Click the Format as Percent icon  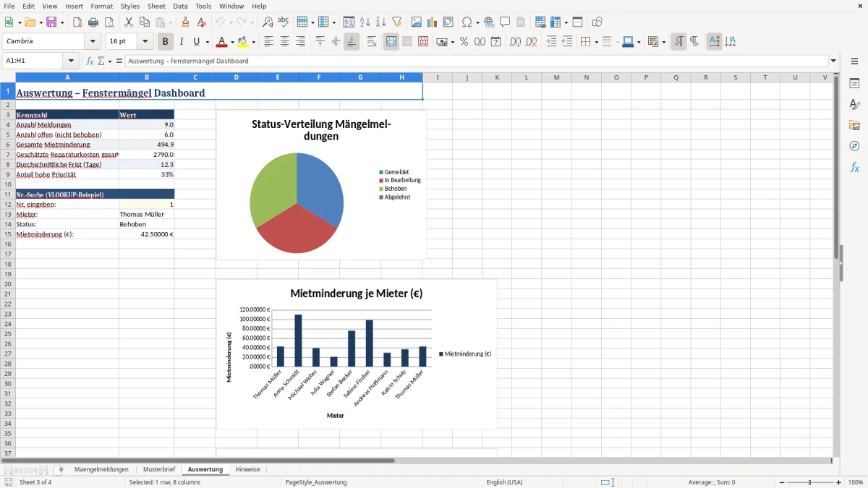pos(464,42)
